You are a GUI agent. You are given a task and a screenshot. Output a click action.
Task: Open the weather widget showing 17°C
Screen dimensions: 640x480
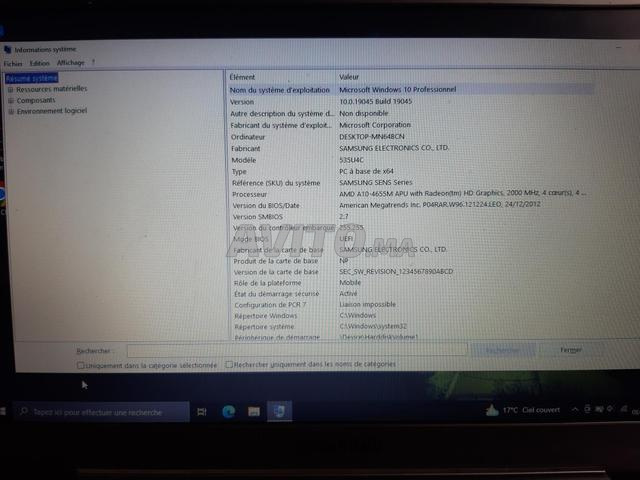[522, 410]
